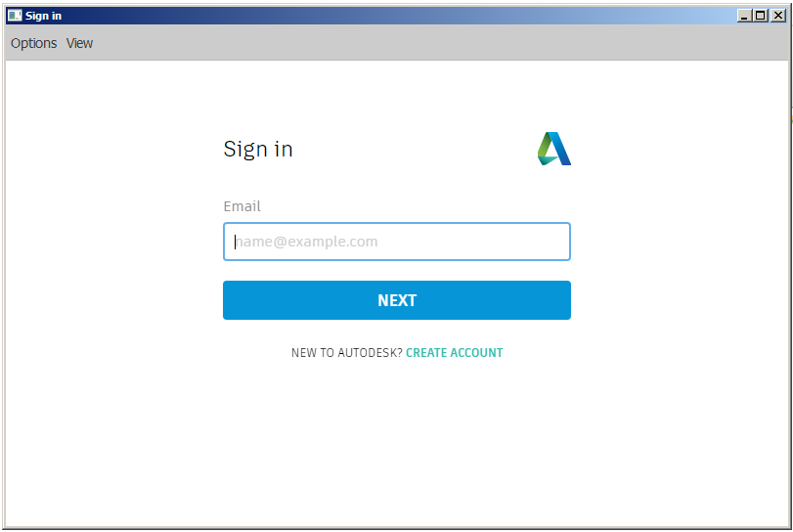793x532 pixels.
Task: Click the name@example.com placeholder text
Action: [306, 242]
